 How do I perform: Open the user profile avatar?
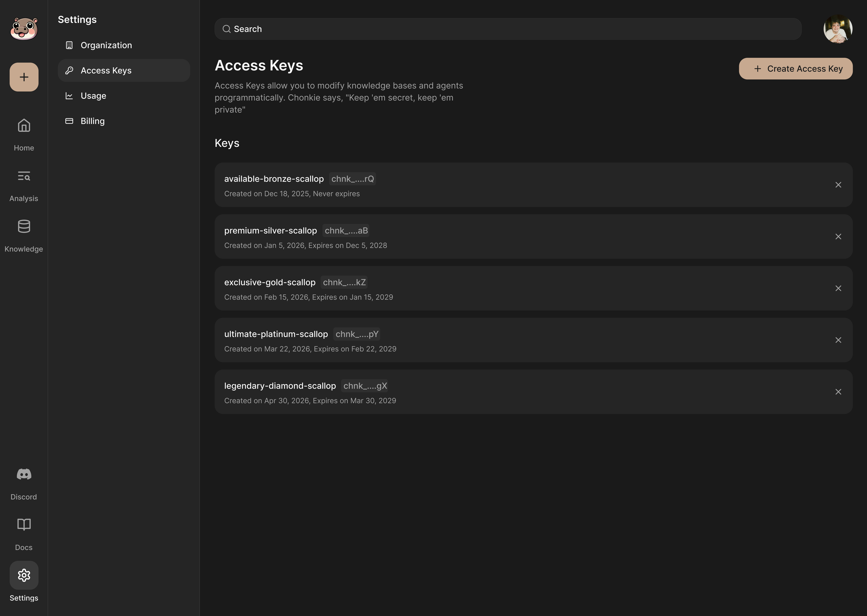[x=838, y=29]
